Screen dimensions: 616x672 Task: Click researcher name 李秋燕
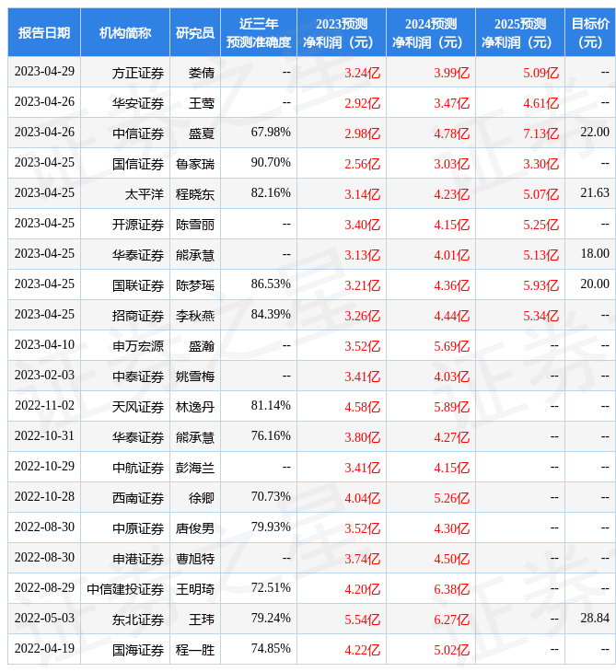click(x=195, y=316)
